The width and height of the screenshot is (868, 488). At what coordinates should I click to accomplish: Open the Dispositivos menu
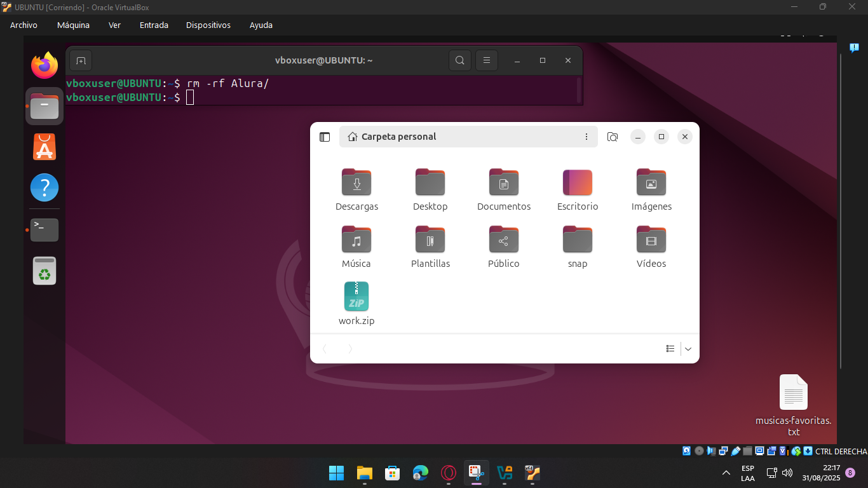(x=208, y=25)
